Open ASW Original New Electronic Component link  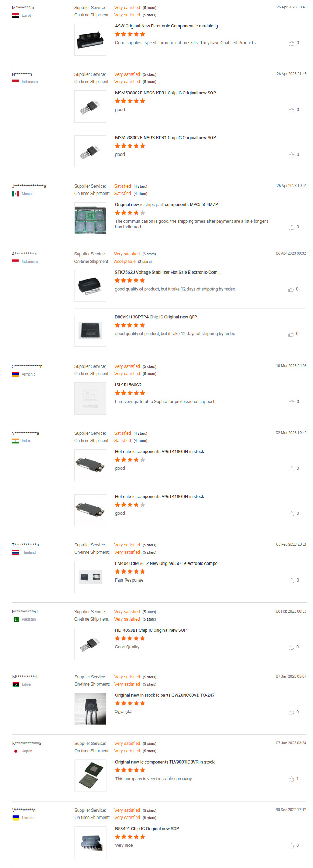coord(168,26)
